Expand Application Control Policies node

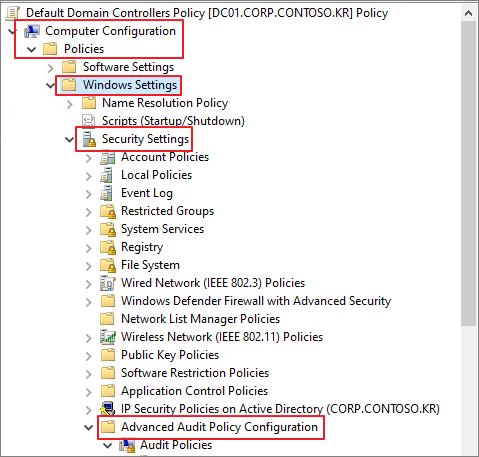89,392
